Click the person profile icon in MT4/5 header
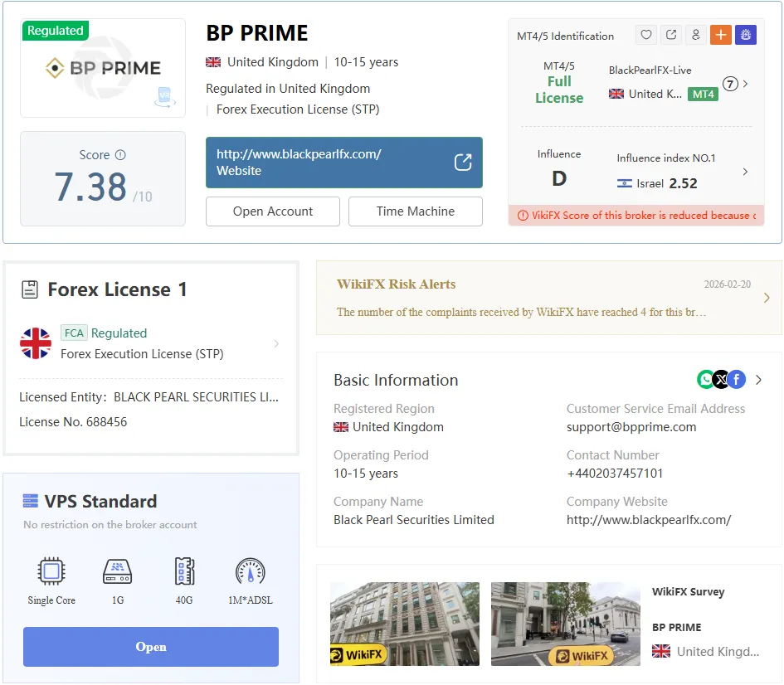 [x=695, y=35]
